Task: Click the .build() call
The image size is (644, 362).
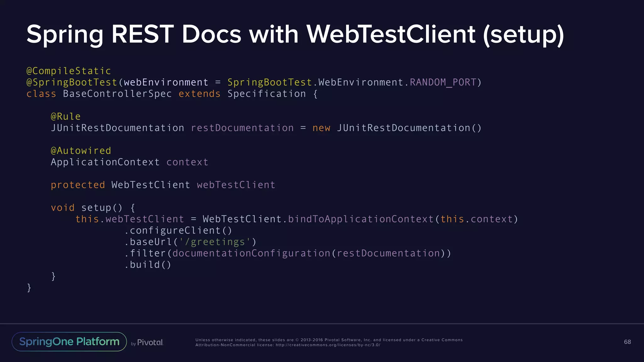Action: [x=148, y=265]
